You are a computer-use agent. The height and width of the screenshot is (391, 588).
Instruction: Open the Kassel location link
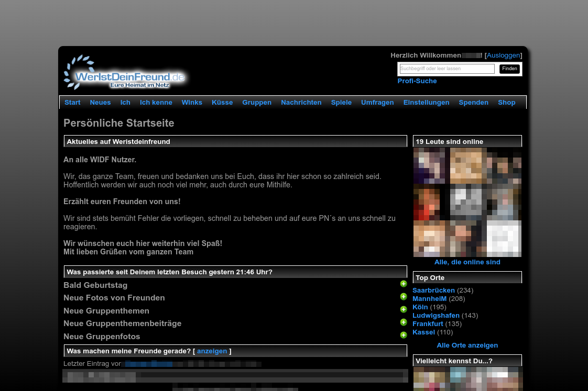coord(424,332)
